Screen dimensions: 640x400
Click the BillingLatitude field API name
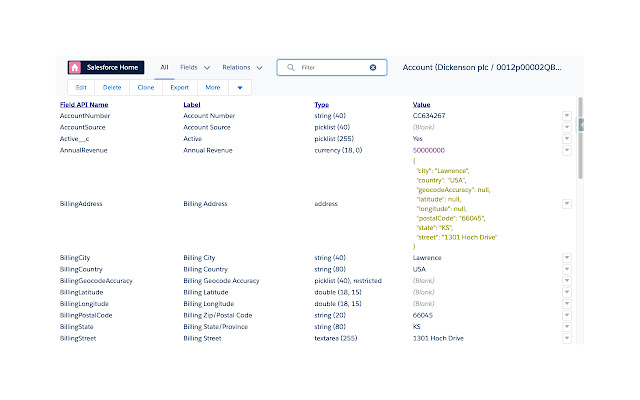[81, 292]
